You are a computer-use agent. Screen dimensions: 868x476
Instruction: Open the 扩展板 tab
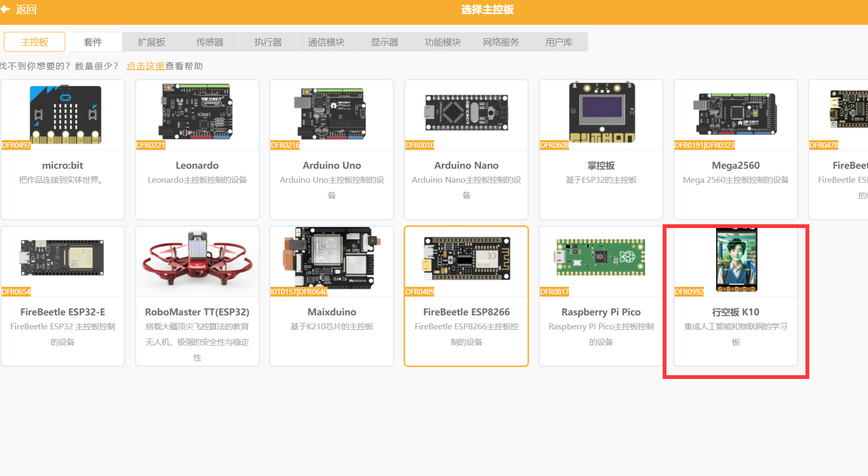pos(151,42)
